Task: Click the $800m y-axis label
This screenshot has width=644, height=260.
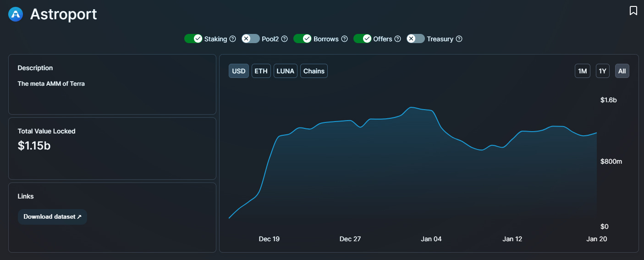Action: click(611, 161)
